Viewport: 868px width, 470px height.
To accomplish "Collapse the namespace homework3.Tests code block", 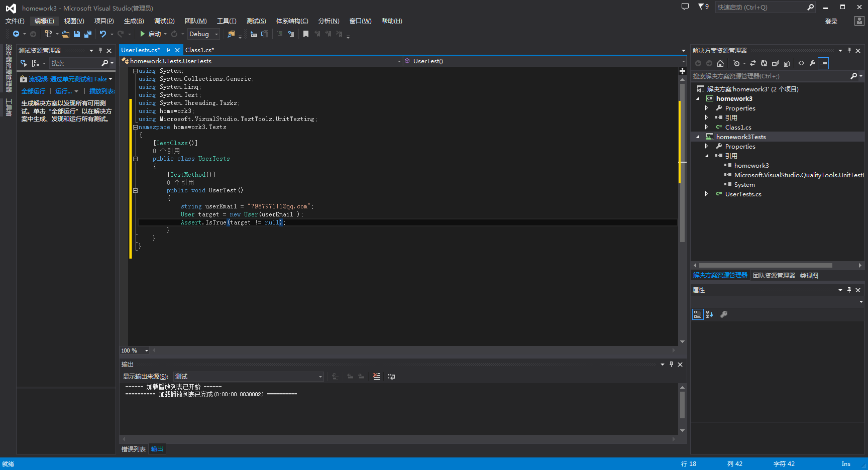I will (x=135, y=127).
